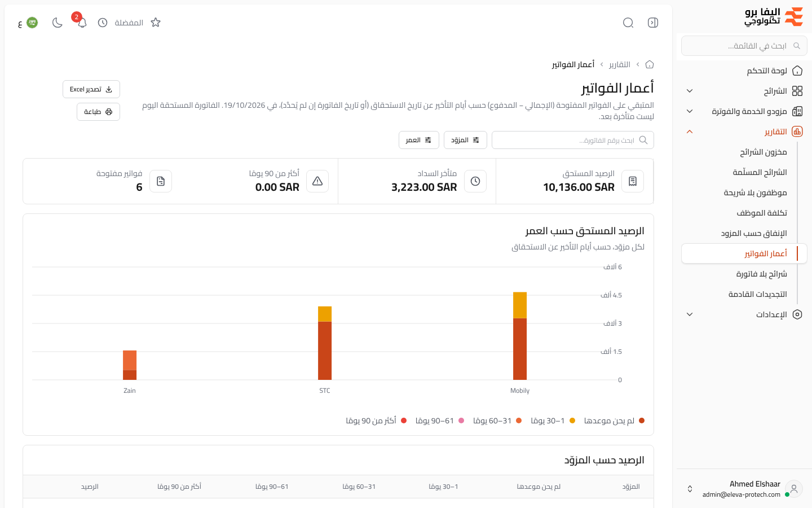Open مخزون الشرائح report
Image resolution: width=812 pixels, height=508 pixels.
click(764, 152)
